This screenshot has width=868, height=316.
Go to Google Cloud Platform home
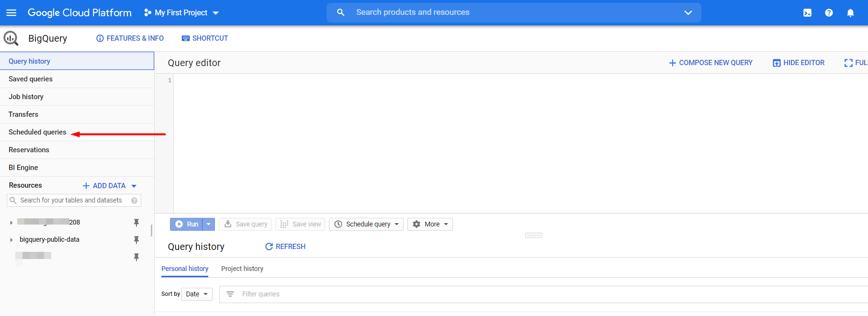tap(79, 13)
